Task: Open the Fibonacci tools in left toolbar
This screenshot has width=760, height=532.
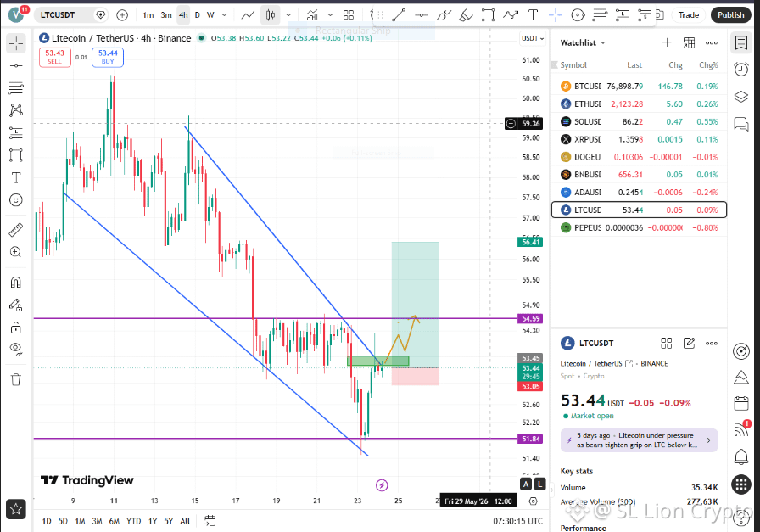Action: 16,87
